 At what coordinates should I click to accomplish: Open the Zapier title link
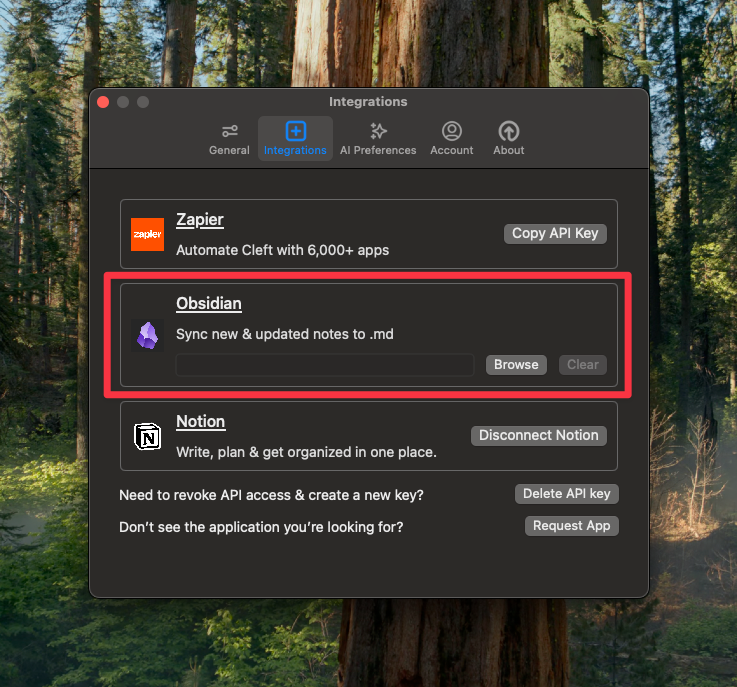point(200,219)
